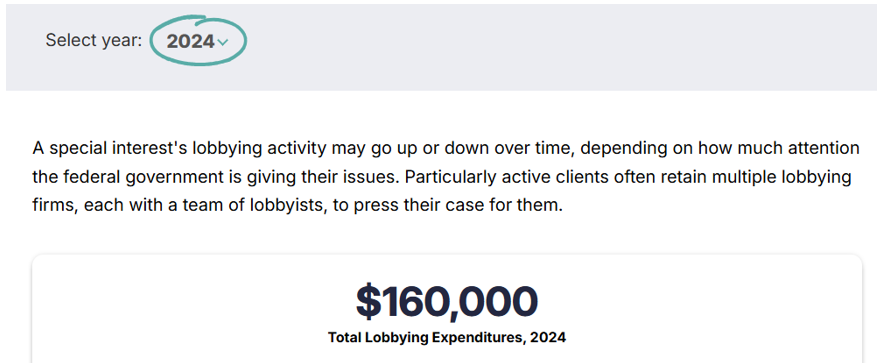Click the teal circle outline around 2024
883x363 pixels.
[199, 41]
